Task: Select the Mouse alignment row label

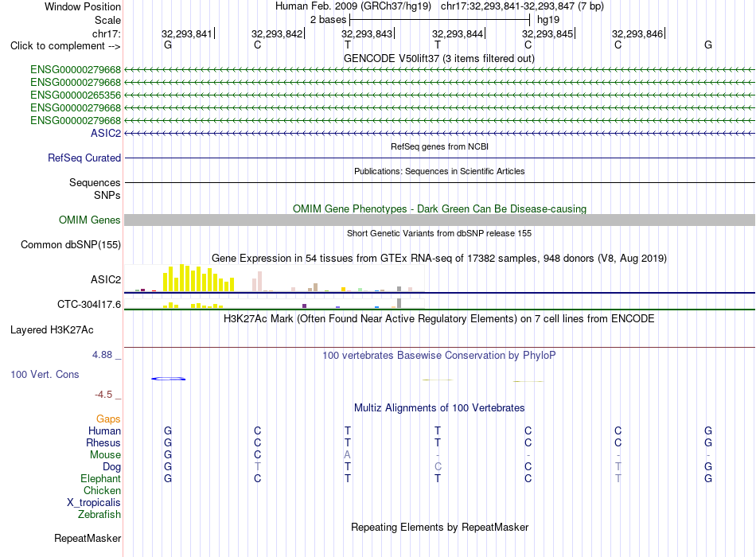Action: 105,455
